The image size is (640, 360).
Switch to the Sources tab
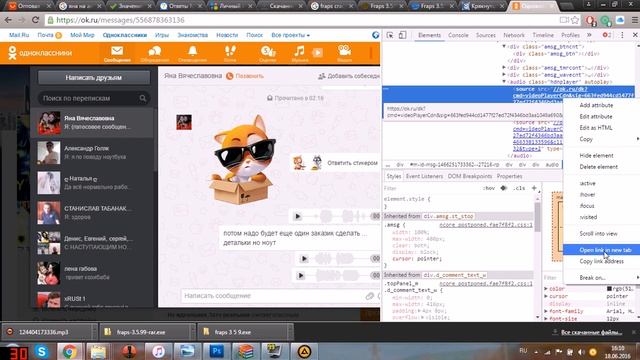pyautogui.click(x=486, y=35)
